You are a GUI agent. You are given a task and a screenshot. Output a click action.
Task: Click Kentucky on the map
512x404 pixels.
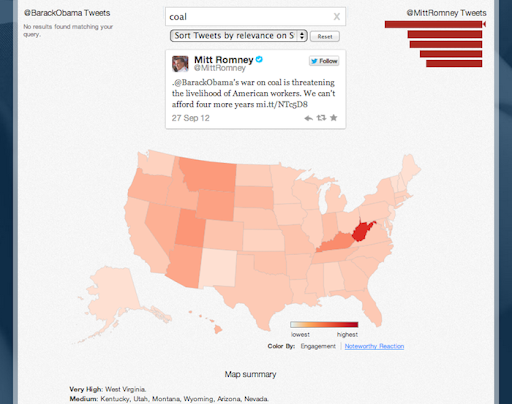[334, 243]
